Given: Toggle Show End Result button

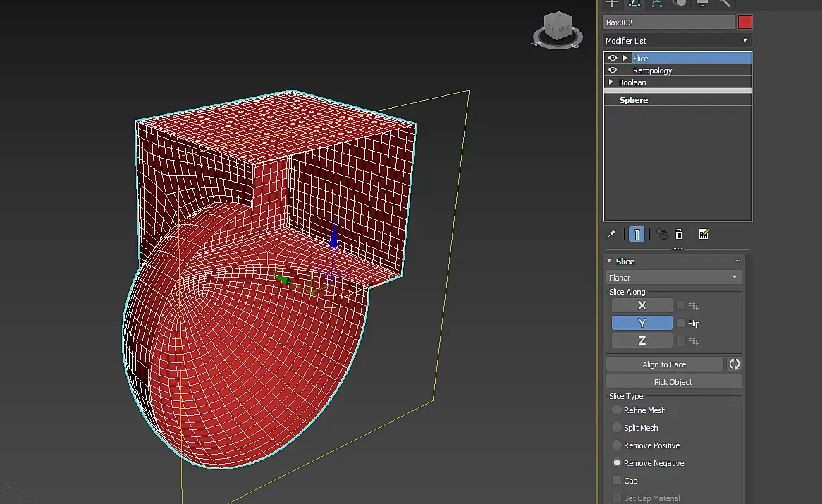Looking at the screenshot, I should [x=637, y=234].
